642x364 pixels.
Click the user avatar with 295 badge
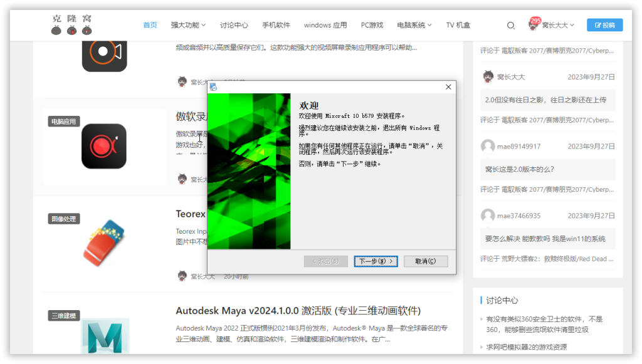[x=534, y=24]
